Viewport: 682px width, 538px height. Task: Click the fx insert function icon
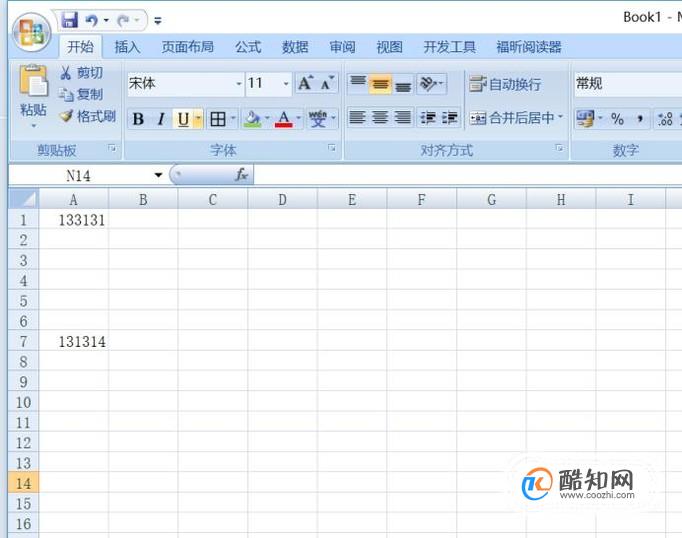point(241,175)
